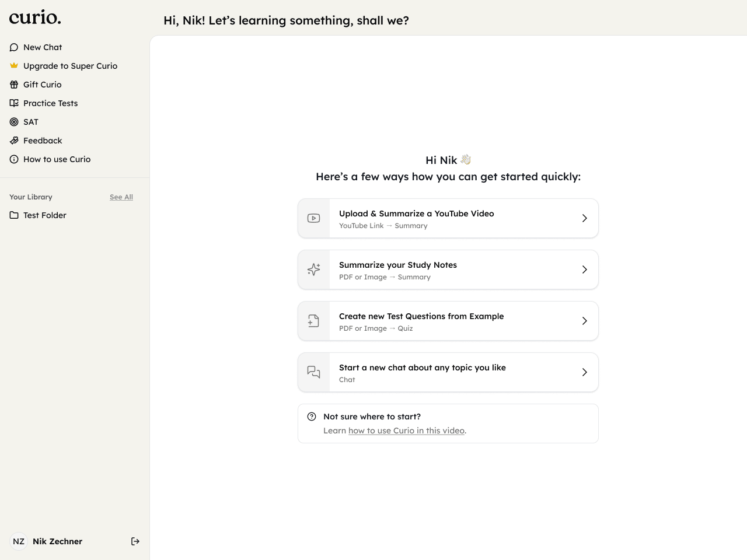Open the chevron on Create new Test Questions

click(x=584, y=321)
